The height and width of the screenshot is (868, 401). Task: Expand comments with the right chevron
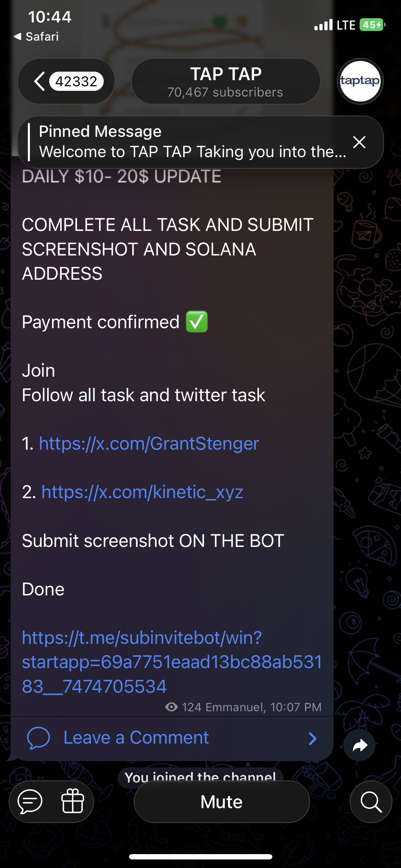point(312,738)
